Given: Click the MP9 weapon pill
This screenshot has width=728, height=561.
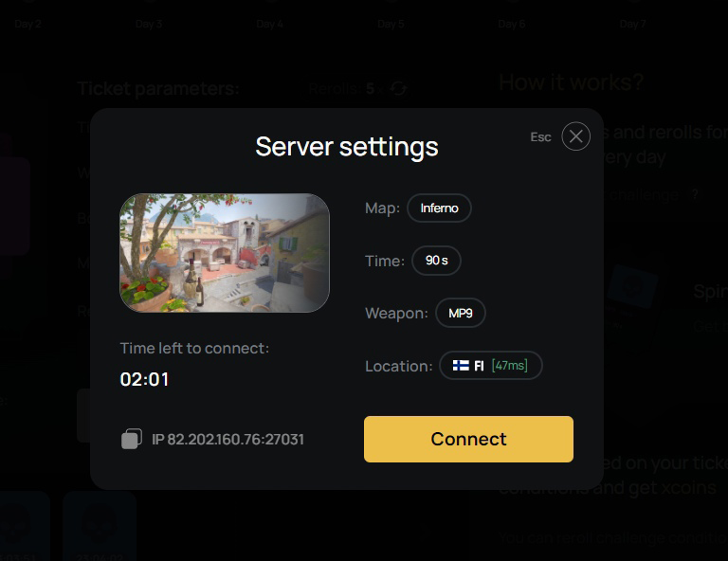Looking at the screenshot, I should coord(461,313).
